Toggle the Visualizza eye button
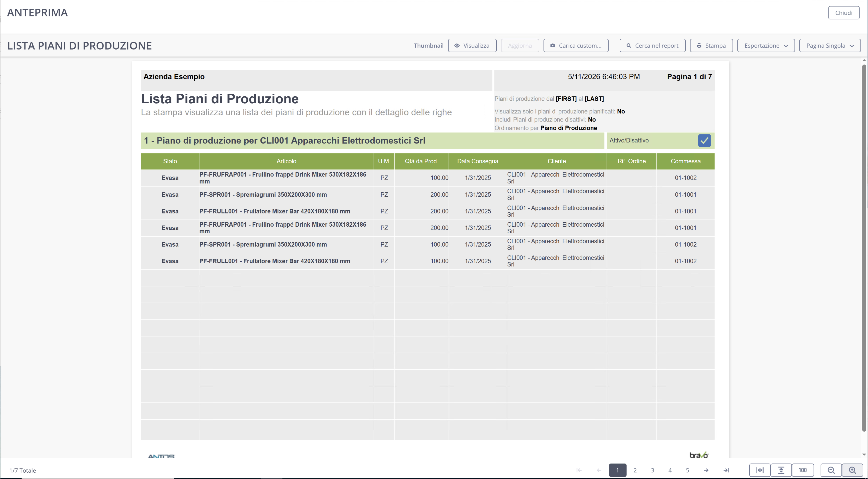 [472, 46]
